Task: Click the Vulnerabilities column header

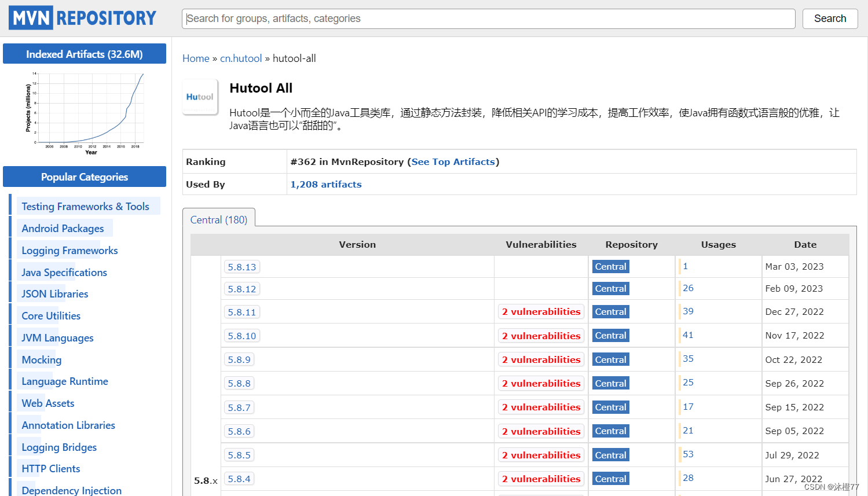Action: click(541, 245)
